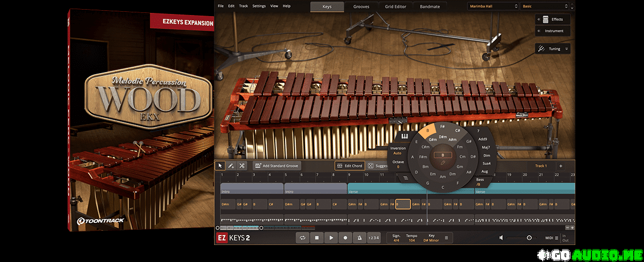Click the speaker volume icon
Viewport: 644px width, 262px height.
point(501,238)
